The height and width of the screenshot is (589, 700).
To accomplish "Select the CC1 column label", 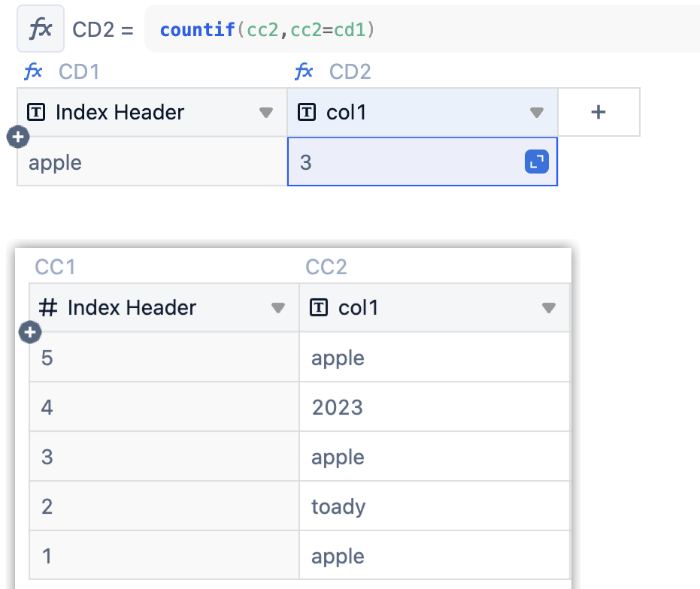I will [56, 267].
